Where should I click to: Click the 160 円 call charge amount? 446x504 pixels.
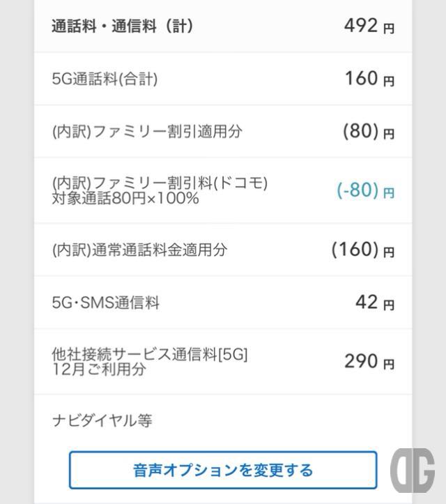[x=369, y=79]
